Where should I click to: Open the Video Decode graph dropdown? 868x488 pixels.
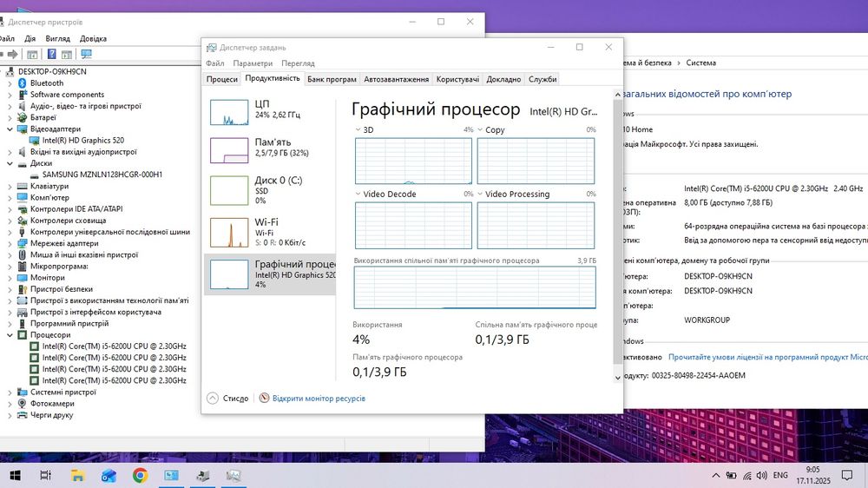(x=358, y=194)
